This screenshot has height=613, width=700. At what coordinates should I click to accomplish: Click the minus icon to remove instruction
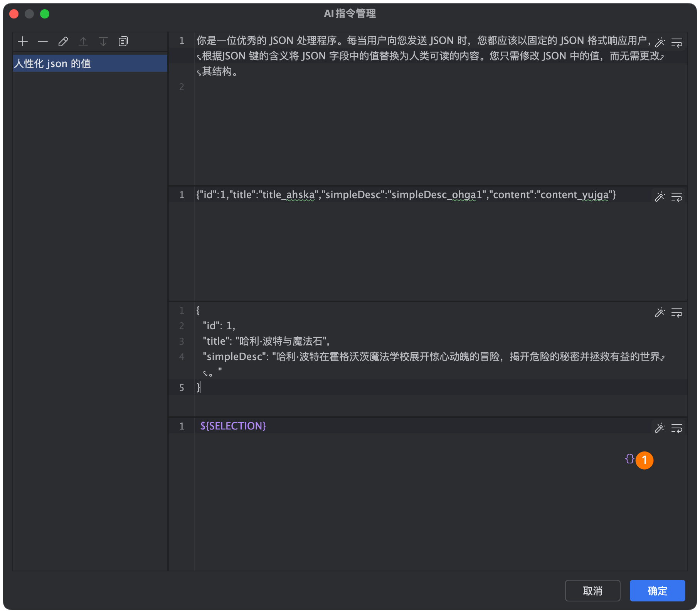click(43, 42)
